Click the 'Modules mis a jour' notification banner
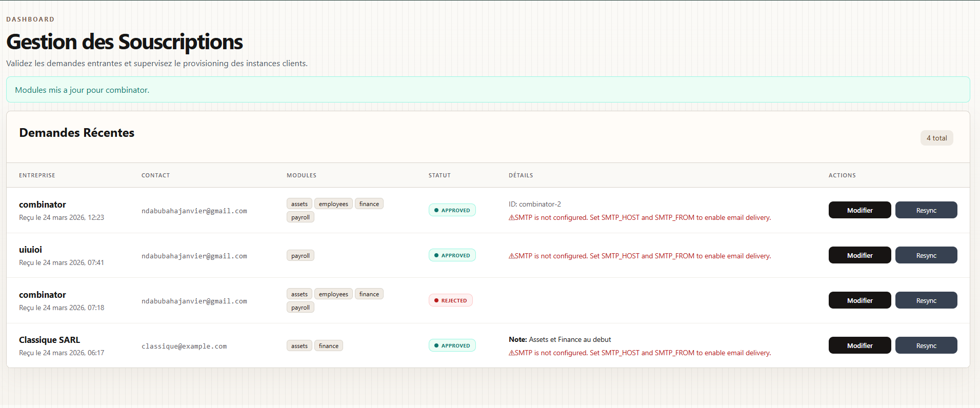The height and width of the screenshot is (408, 980). [487, 90]
